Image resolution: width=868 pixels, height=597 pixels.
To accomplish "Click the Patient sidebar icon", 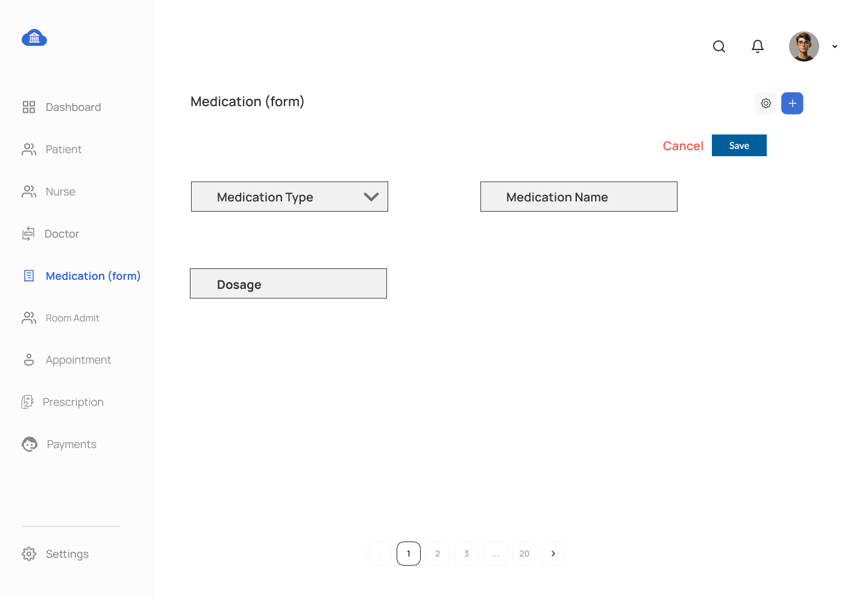I will click(29, 150).
